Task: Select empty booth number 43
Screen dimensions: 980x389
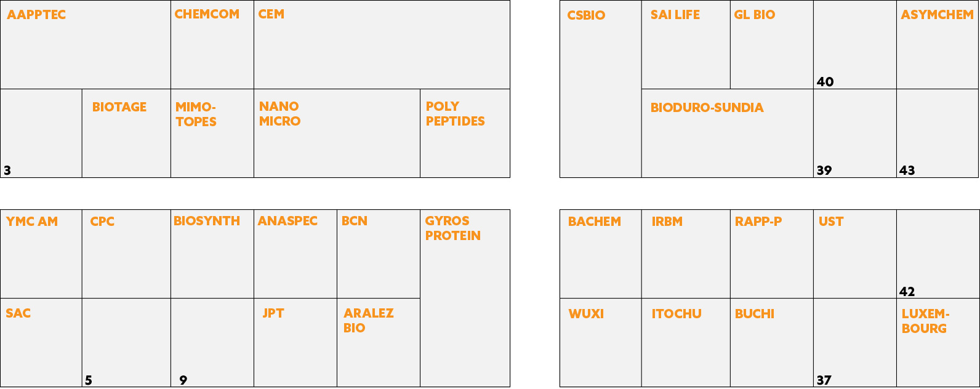Action: 938,134
